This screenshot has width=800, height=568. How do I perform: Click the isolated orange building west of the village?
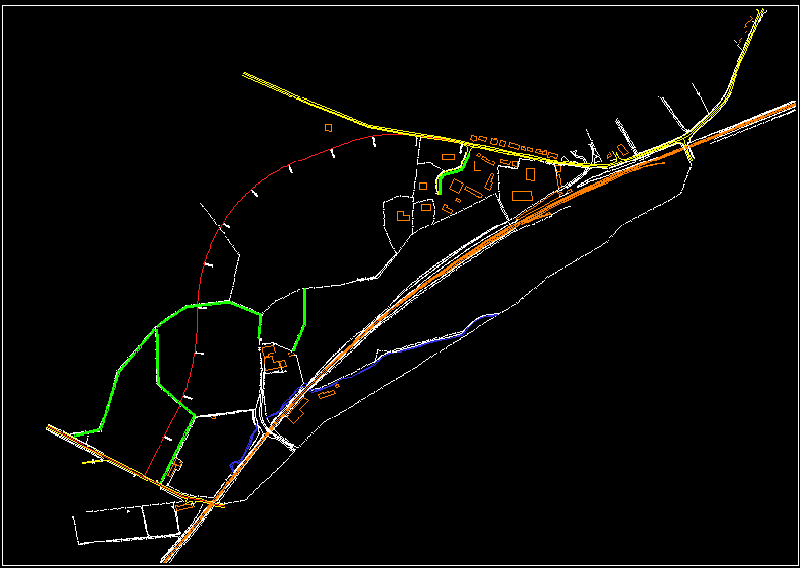[x=328, y=127]
